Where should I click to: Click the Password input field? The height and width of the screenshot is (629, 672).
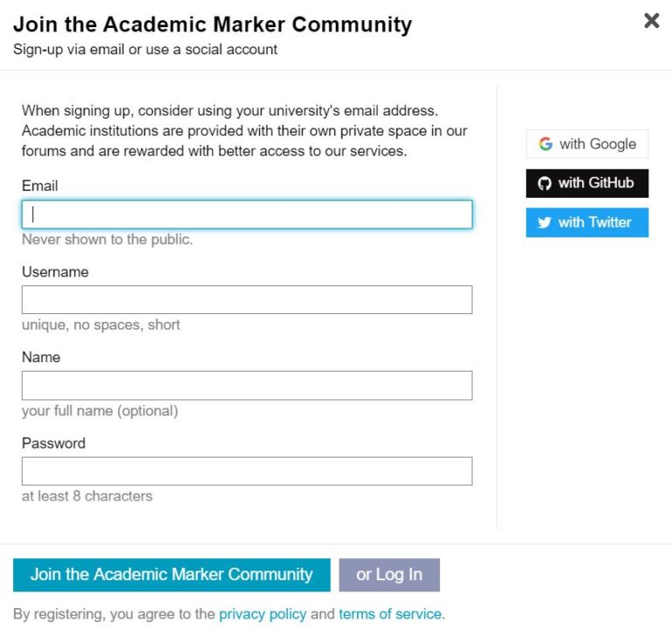(x=247, y=471)
